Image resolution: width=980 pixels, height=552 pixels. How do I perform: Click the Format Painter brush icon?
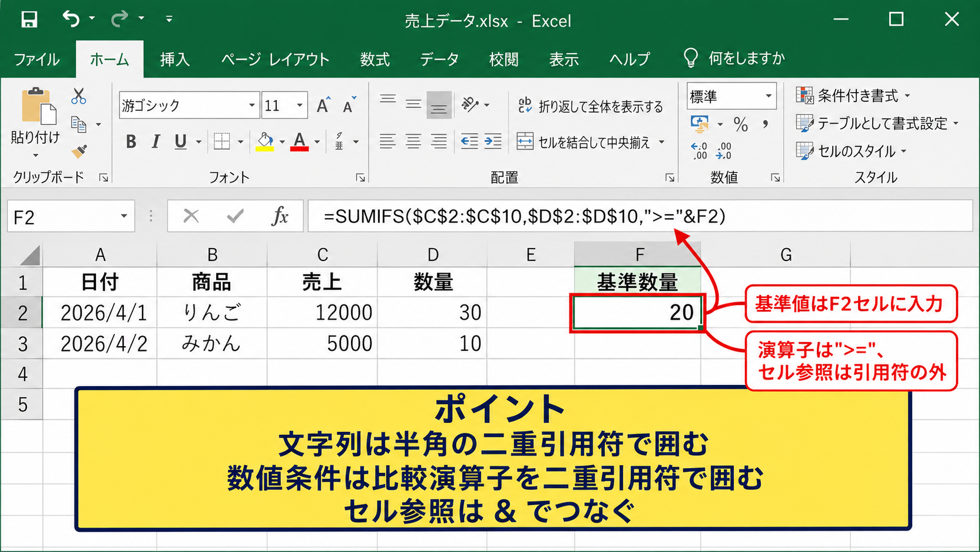coord(79,151)
